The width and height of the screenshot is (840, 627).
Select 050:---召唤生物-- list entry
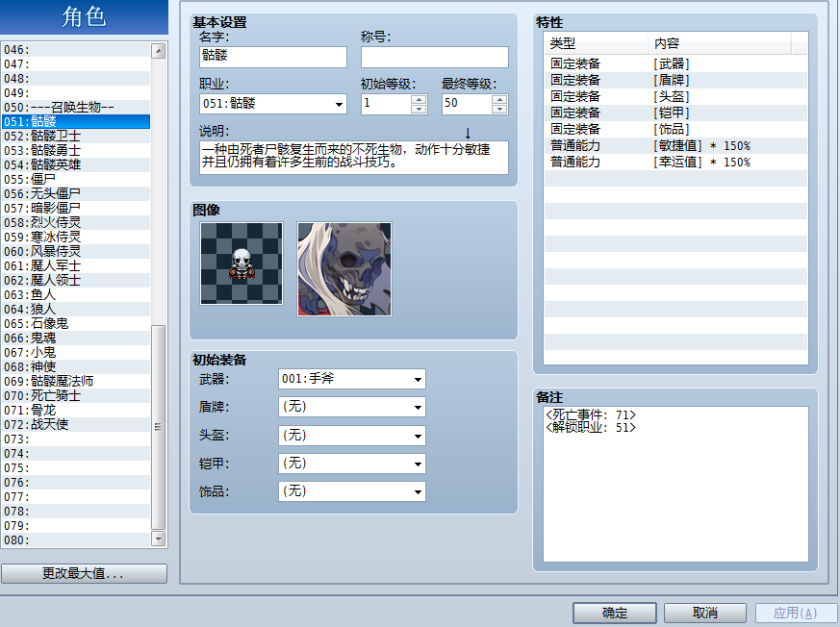click(76, 107)
